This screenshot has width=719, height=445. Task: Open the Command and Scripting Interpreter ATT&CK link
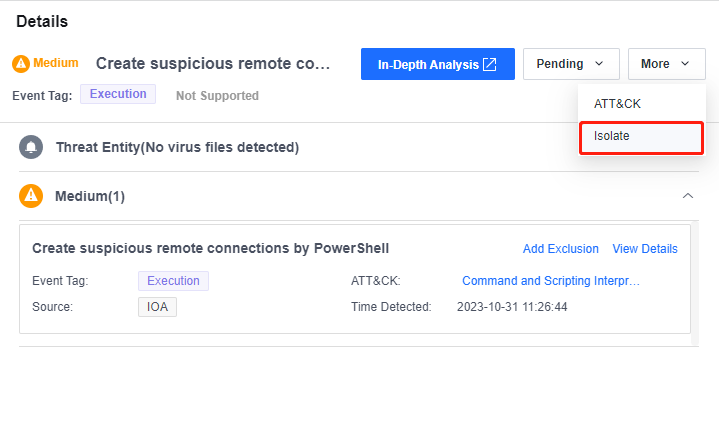550,281
